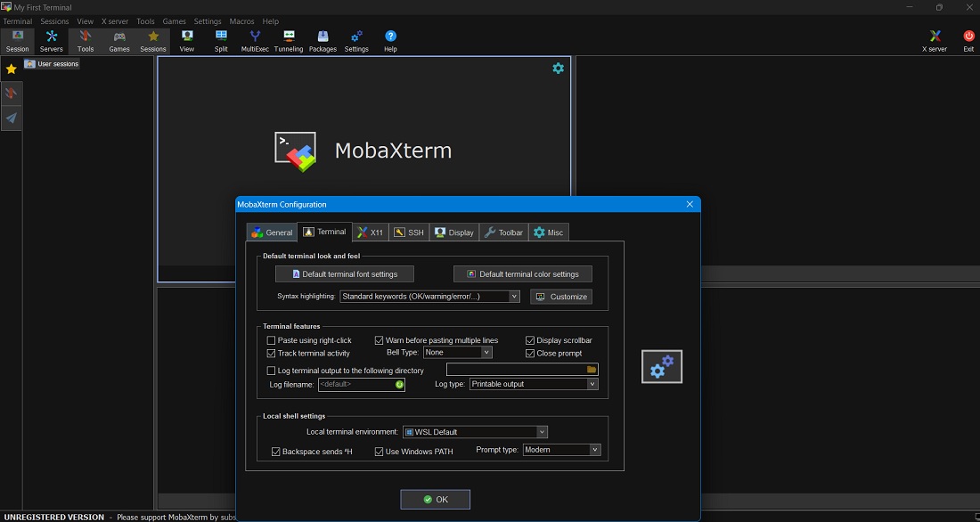Open the Macros menu
The width and height of the screenshot is (980, 522).
tap(240, 20)
